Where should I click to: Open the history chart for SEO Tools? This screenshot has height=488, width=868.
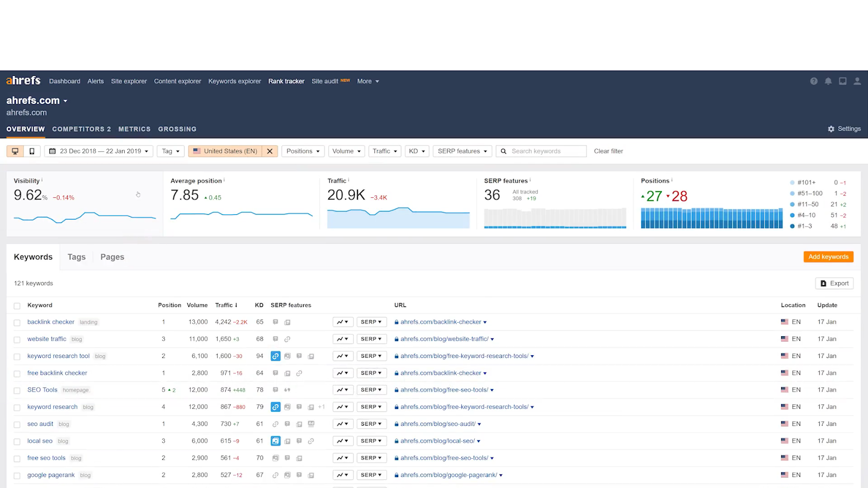point(343,390)
